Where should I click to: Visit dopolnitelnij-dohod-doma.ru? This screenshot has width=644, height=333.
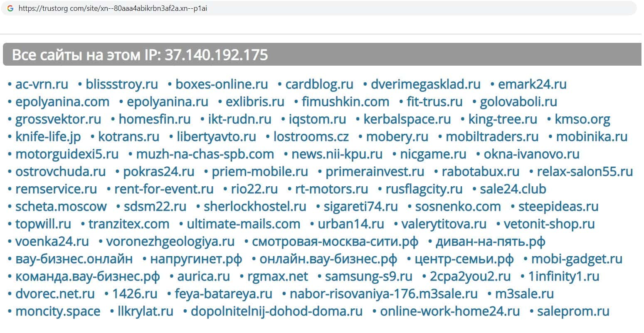276,311
